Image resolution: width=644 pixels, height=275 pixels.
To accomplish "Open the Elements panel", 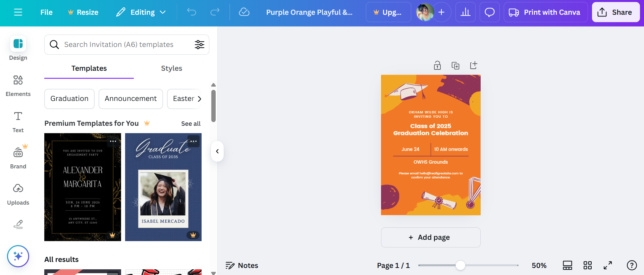I will [x=18, y=86].
